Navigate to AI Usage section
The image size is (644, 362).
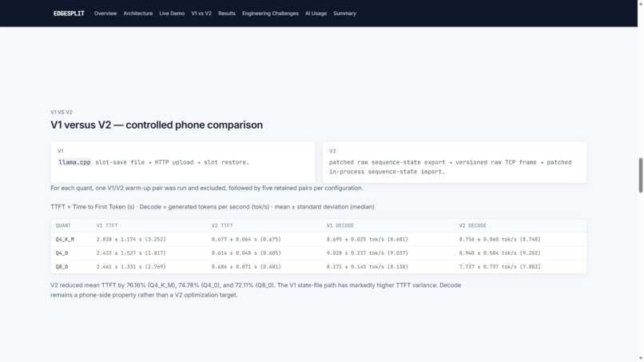pos(316,14)
